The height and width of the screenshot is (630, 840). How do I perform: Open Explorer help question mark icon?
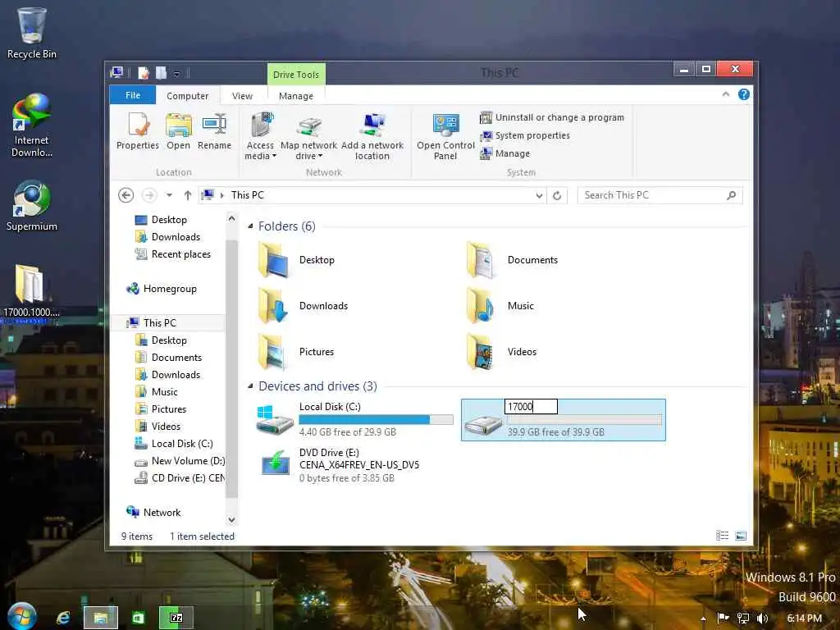pyautogui.click(x=743, y=94)
